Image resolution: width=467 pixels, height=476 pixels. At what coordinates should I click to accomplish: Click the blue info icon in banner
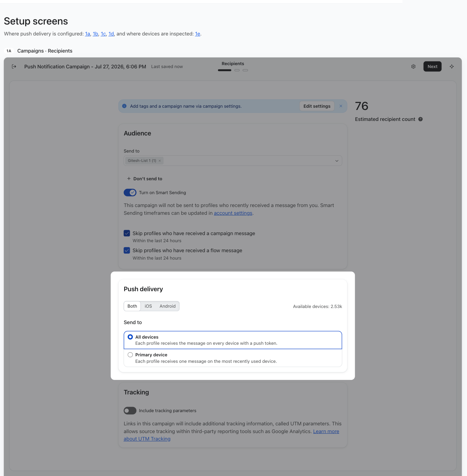pyautogui.click(x=124, y=106)
